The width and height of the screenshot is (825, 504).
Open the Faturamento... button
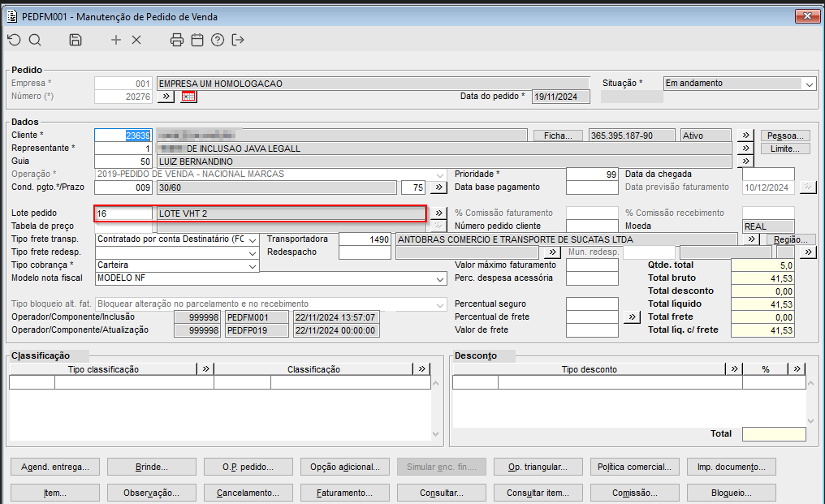click(345, 493)
